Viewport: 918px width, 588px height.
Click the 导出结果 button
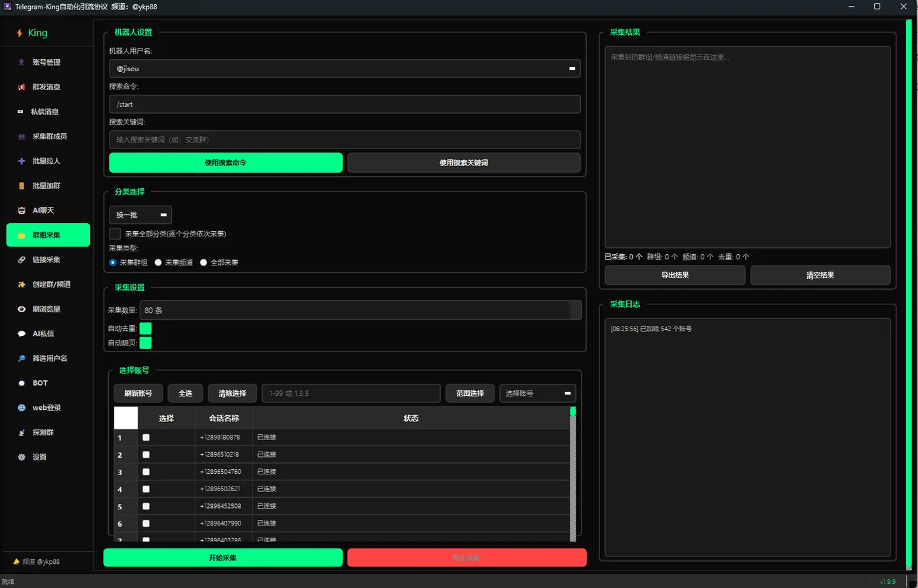click(675, 275)
